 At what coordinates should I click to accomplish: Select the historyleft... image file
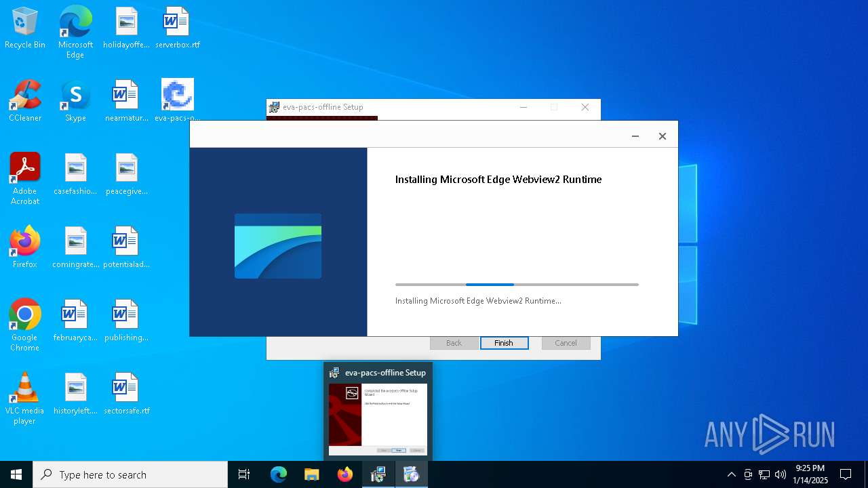click(75, 394)
